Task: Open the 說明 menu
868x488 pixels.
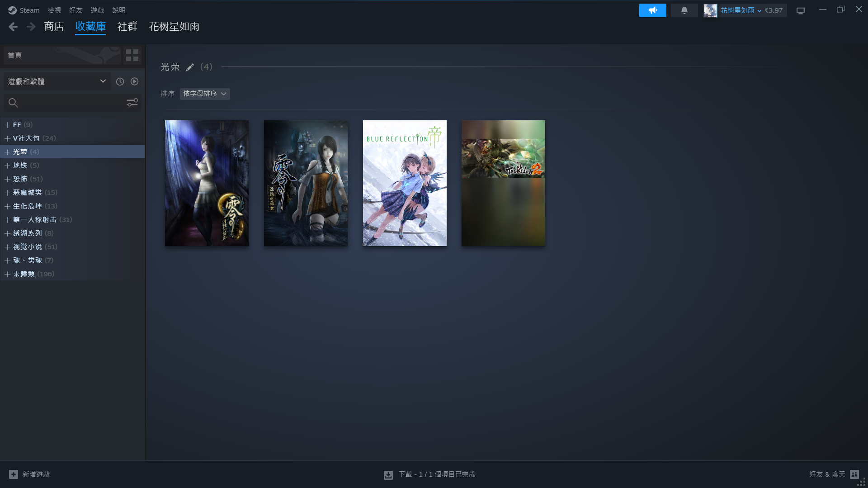Action: pos(119,10)
